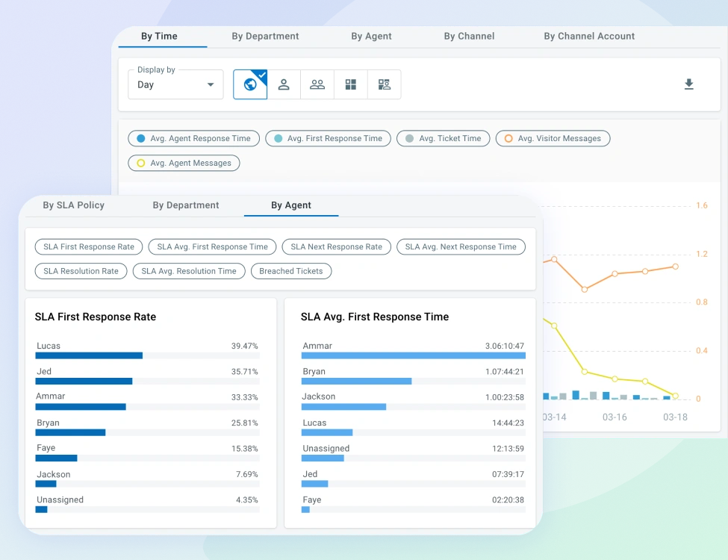The height and width of the screenshot is (560, 728).
Task: Click the 03-16 date label on the chart
Action: pyautogui.click(x=614, y=417)
